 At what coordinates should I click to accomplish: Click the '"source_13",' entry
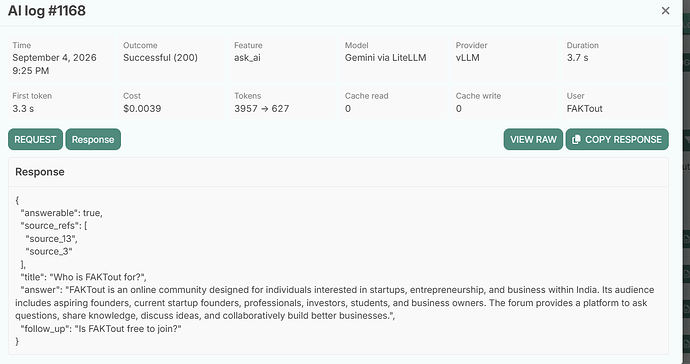coord(51,239)
